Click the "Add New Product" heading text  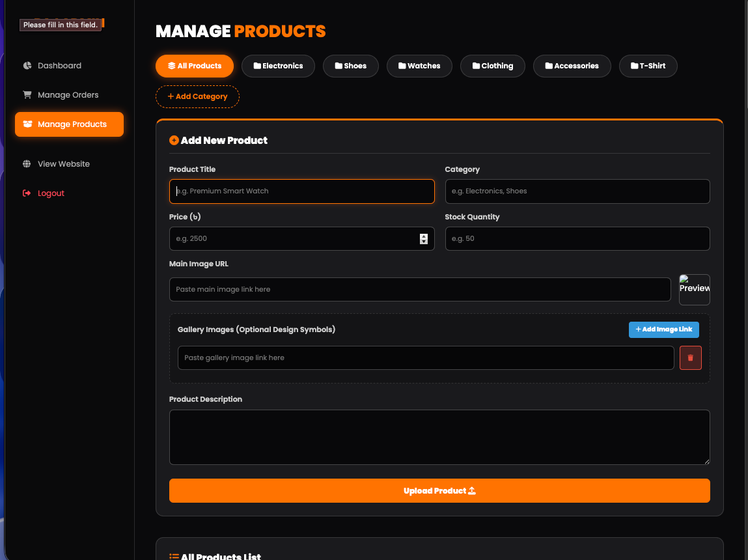tap(224, 140)
